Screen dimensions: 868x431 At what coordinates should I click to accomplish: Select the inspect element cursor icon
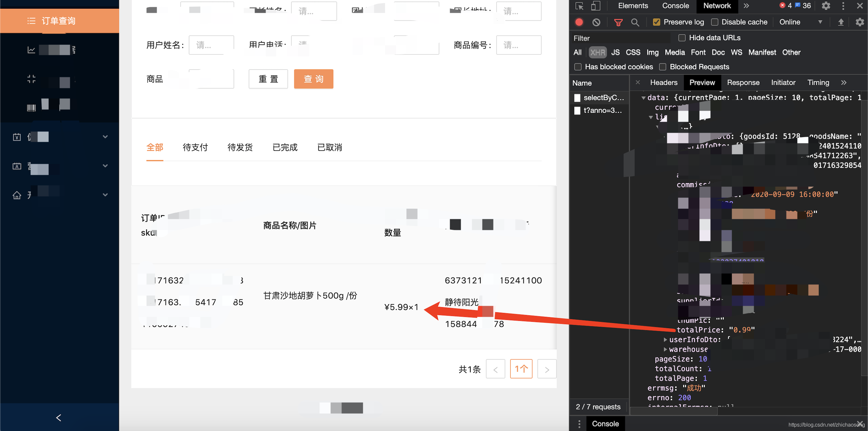click(579, 6)
